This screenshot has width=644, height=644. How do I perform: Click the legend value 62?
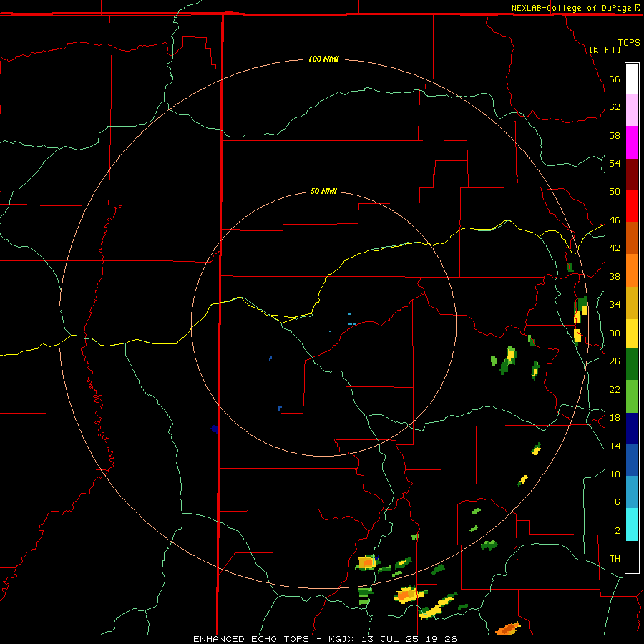[615, 107]
